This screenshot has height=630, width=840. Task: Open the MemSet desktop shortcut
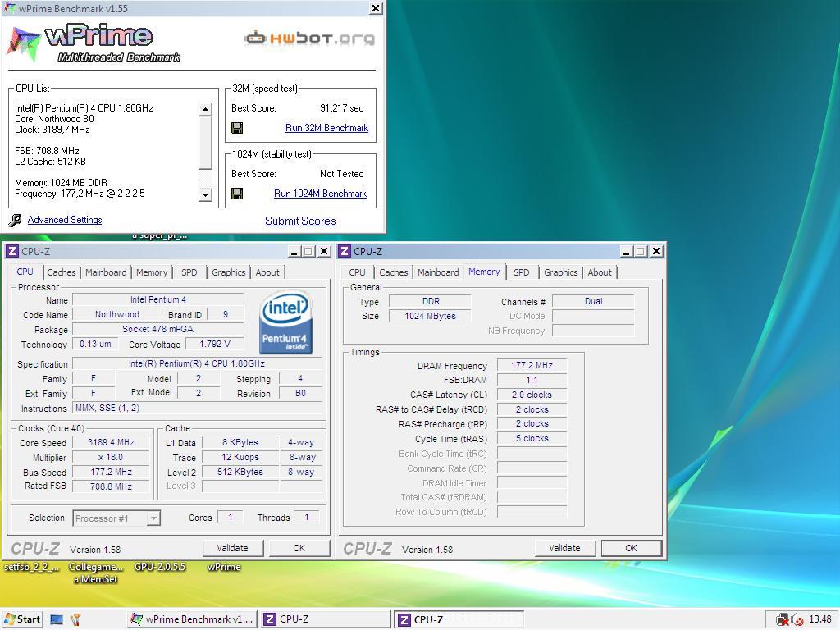tap(96, 573)
